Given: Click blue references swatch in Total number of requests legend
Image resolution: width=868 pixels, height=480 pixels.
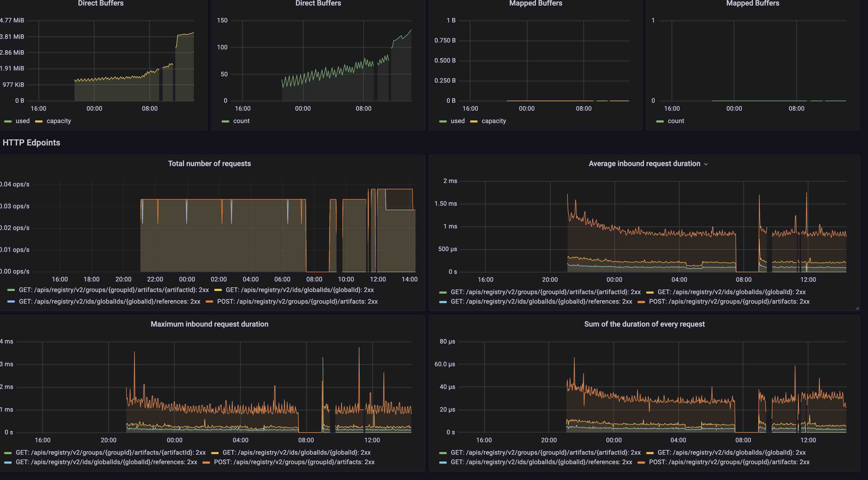Looking at the screenshot, I should point(11,302).
